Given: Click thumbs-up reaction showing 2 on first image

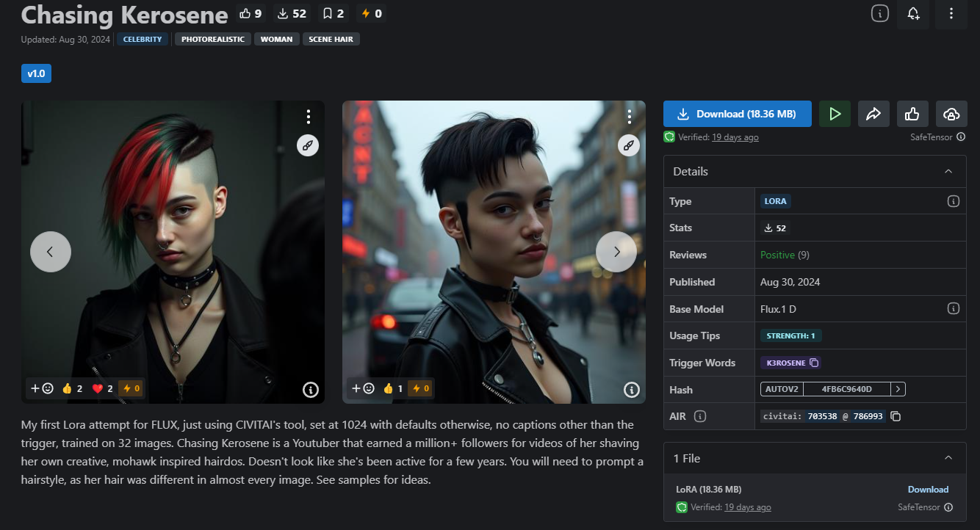Looking at the screenshot, I should point(72,388).
